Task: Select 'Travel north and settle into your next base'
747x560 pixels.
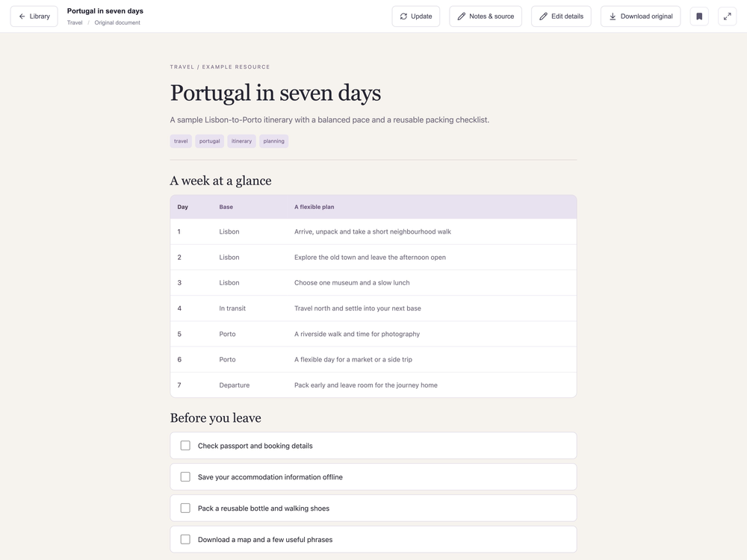Action: click(358, 308)
